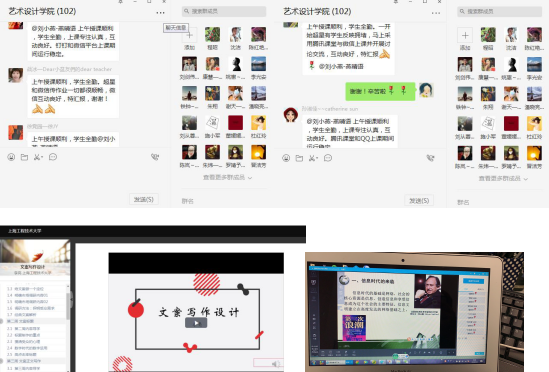Play the 文案写作设计 course video

tap(196, 323)
